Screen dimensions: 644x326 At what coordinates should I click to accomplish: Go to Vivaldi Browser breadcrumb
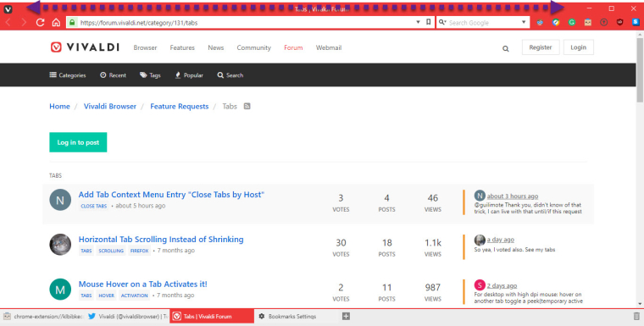(x=109, y=107)
